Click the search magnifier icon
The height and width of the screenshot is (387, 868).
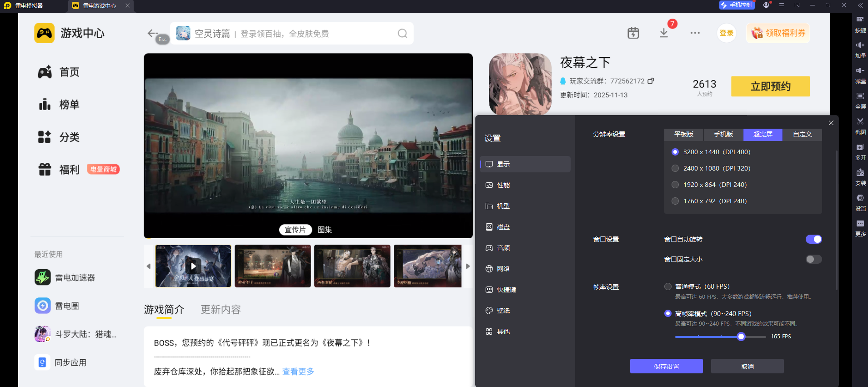402,34
